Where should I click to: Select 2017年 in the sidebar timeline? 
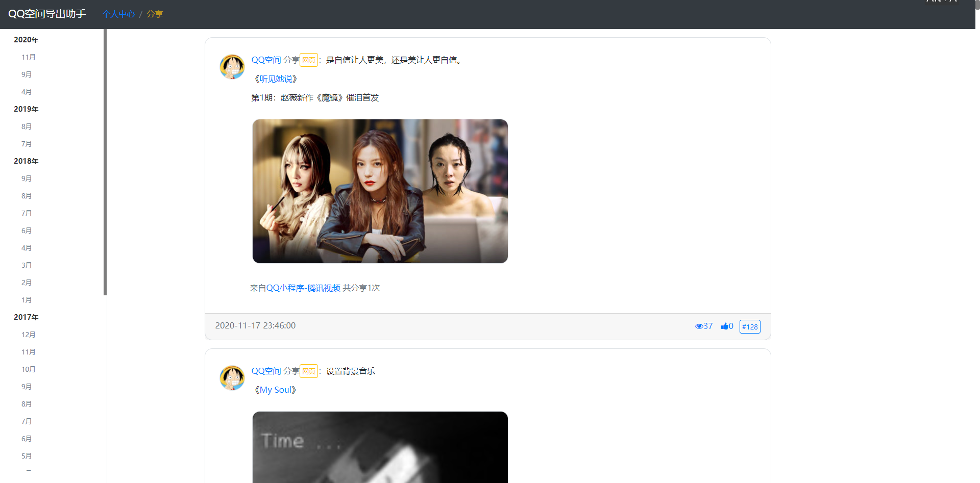(26, 317)
